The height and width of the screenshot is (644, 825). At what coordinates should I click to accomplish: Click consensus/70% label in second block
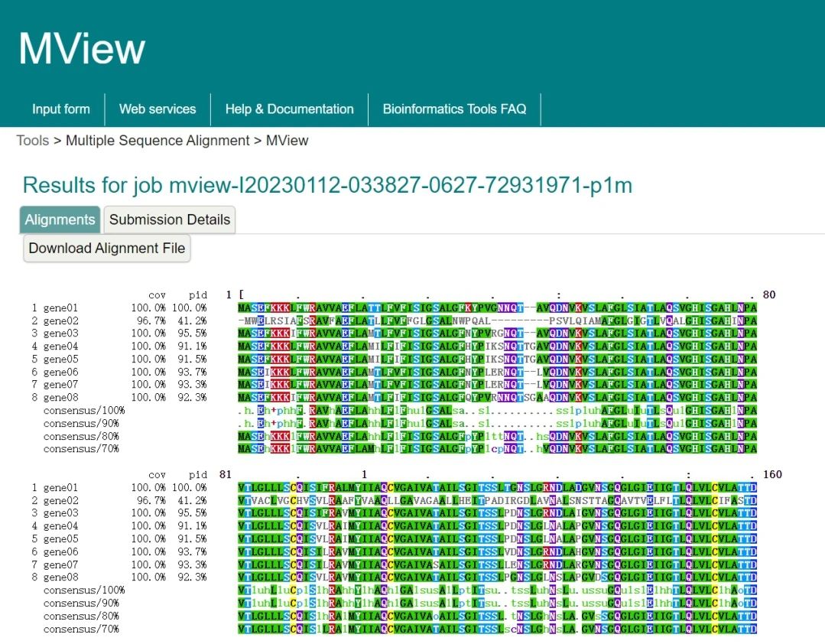(81, 629)
